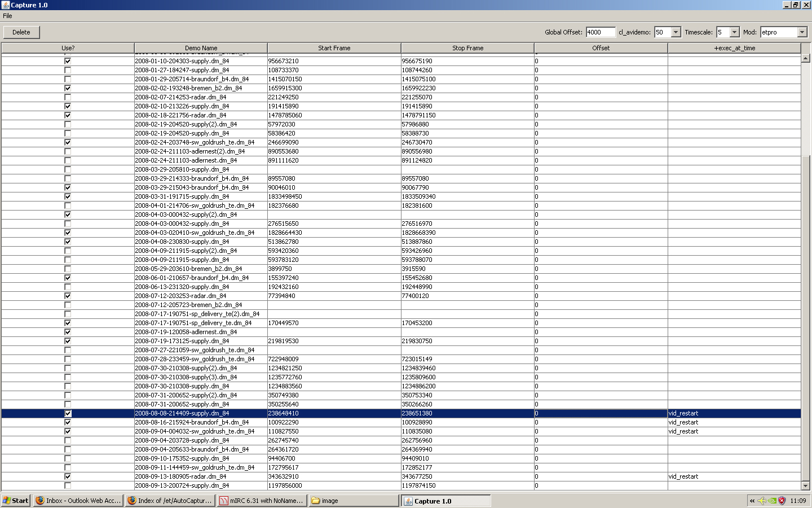812x508 pixels.
Task: Click the green NVIDIA tray icon
Action: [x=772, y=501]
